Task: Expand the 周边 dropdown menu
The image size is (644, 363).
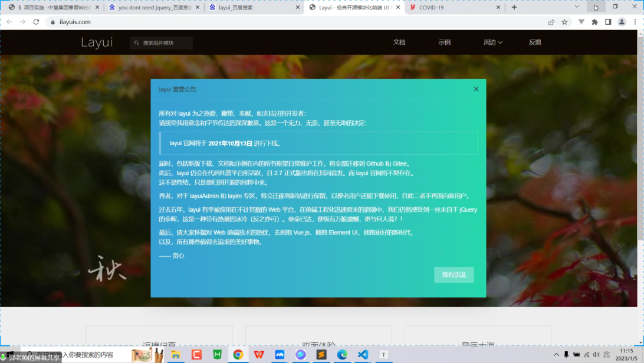Action: (x=493, y=42)
